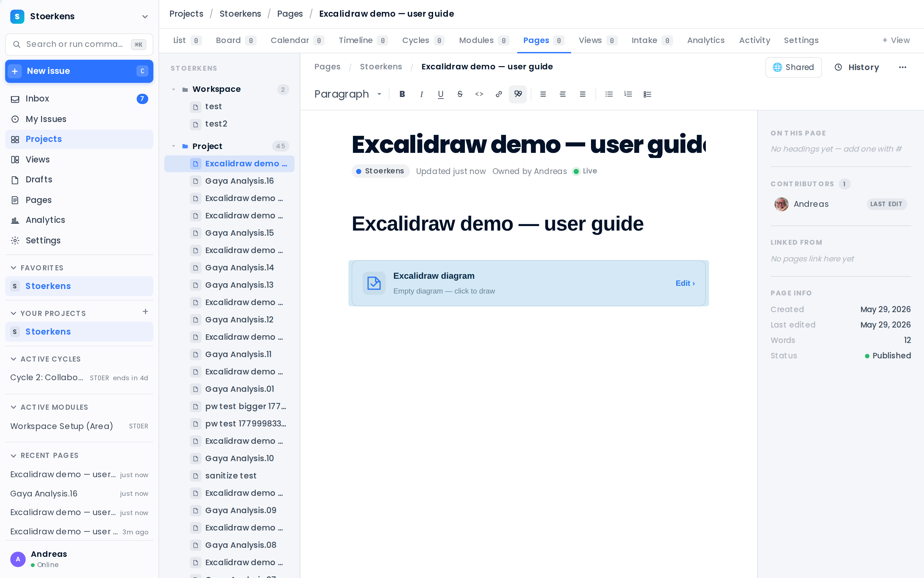Toggle strikethrough formatting
Viewport: 924px width, 578px height.
460,94
